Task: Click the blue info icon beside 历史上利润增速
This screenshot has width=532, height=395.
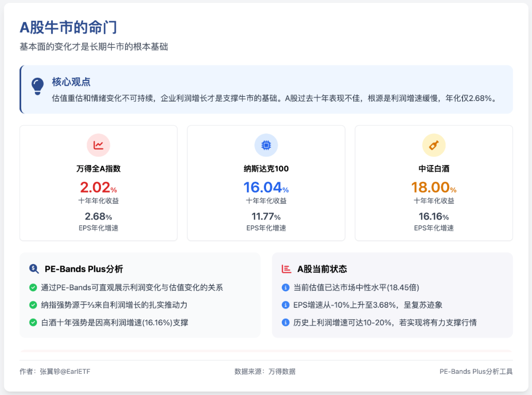Action: point(286,323)
